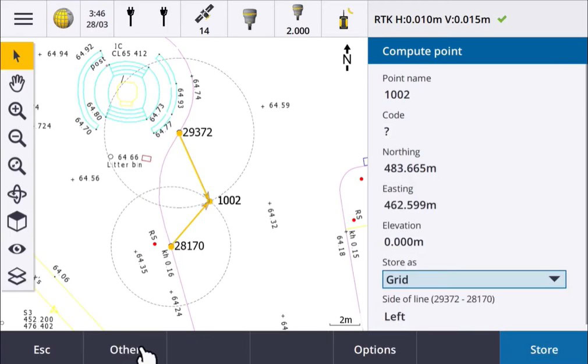Select the Easting value 462.599m

pos(410,205)
